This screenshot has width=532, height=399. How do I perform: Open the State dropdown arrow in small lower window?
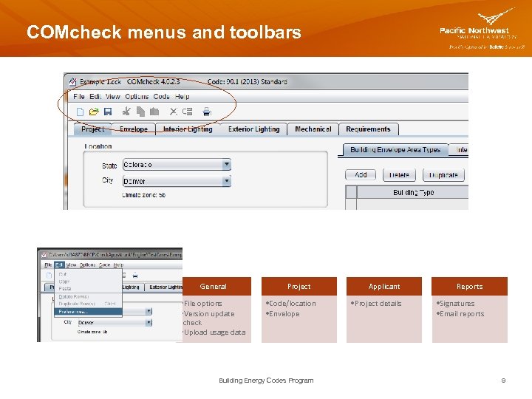[149, 311]
